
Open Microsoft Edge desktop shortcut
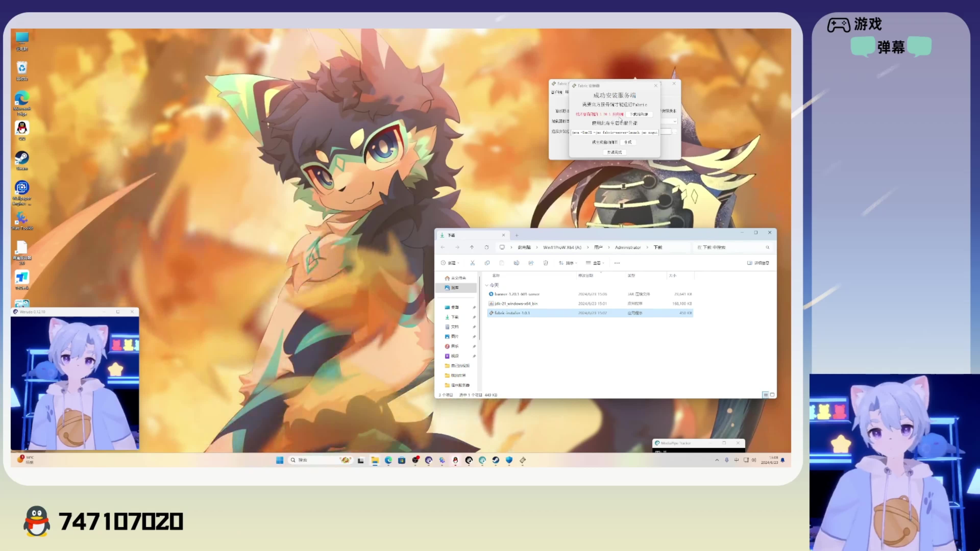pyautogui.click(x=22, y=103)
